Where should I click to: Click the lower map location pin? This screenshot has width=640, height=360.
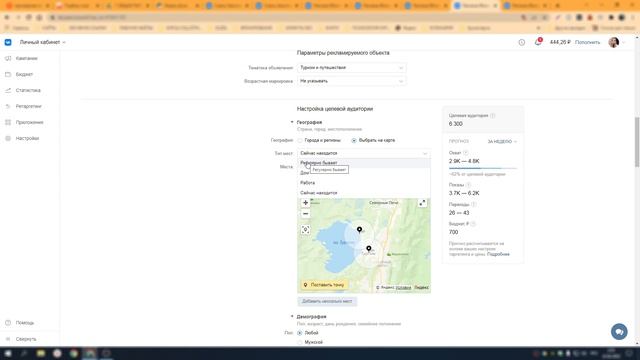point(369,249)
